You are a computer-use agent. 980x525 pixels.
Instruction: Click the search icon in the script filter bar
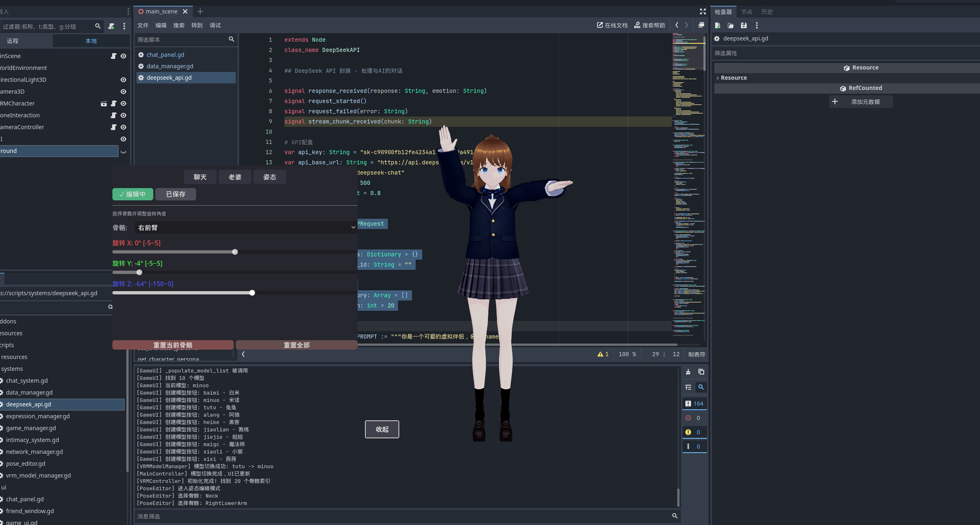232,39
